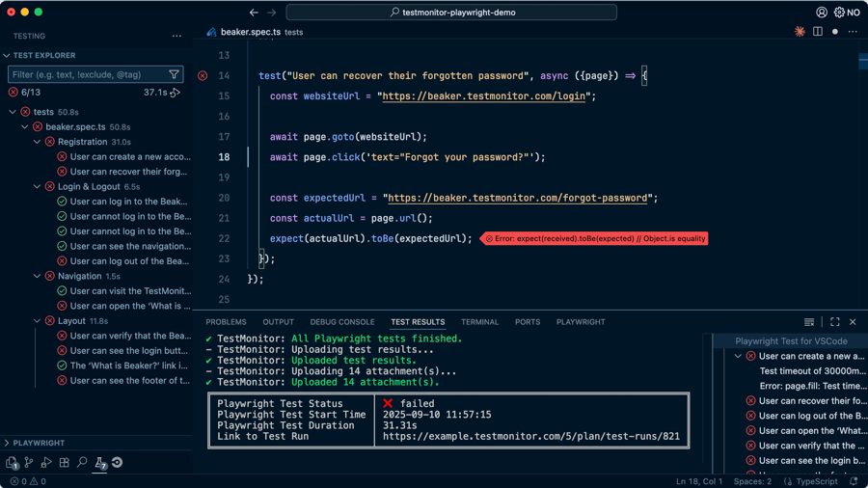Click the orange Claude starburst icon
Image resolution: width=868 pixels, height=488 pixels.
(800, 32)
